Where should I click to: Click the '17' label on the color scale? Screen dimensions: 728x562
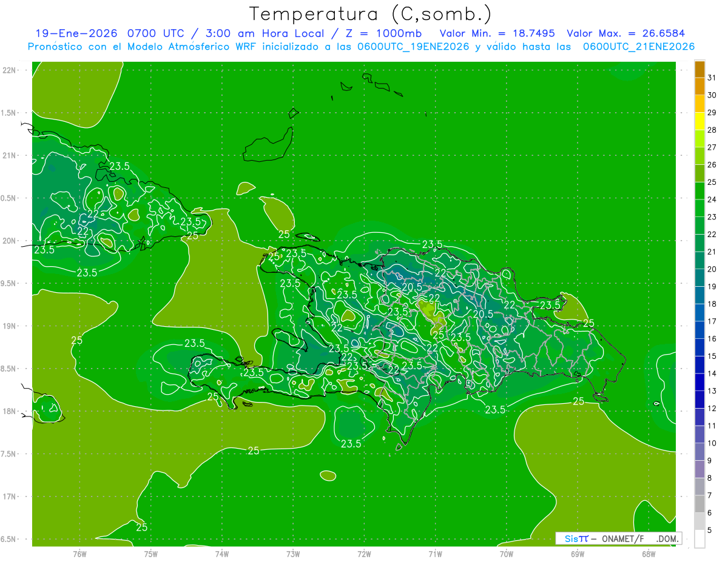click(x=712, y=321)
